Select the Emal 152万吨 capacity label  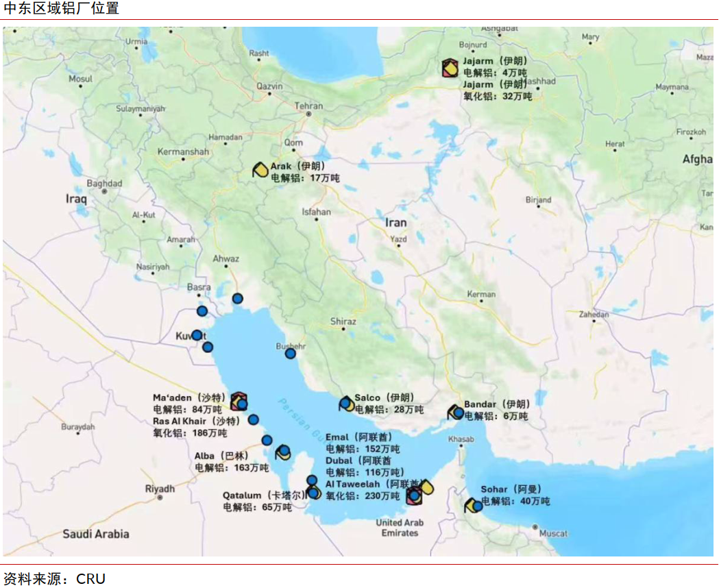(363, 449)
